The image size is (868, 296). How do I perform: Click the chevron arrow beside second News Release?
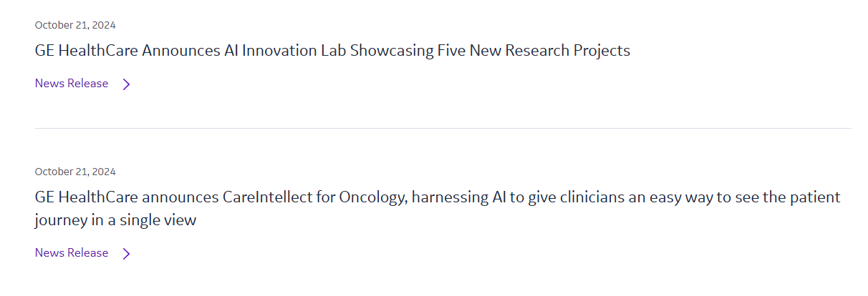(x=127, y=254)
